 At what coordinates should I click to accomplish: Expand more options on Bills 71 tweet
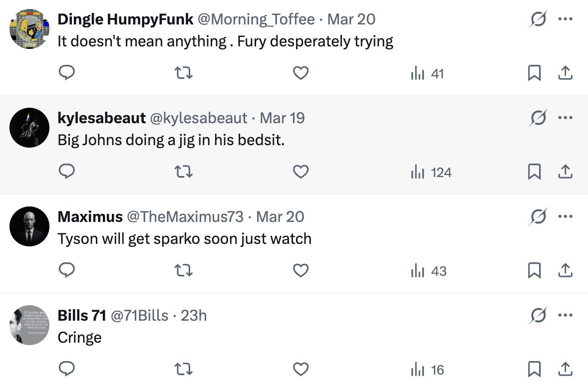tap(565, 316)
